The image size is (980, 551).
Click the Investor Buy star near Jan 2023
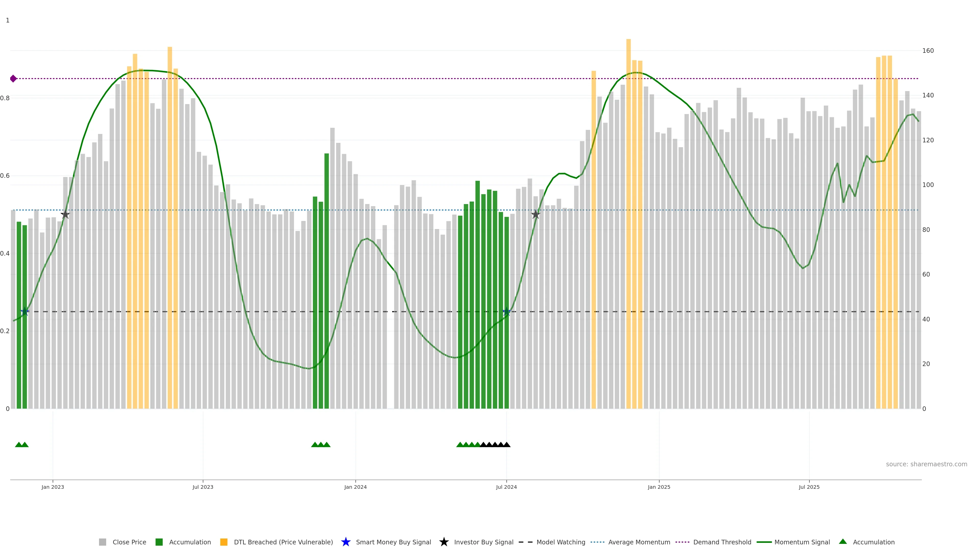click(65, 215)
